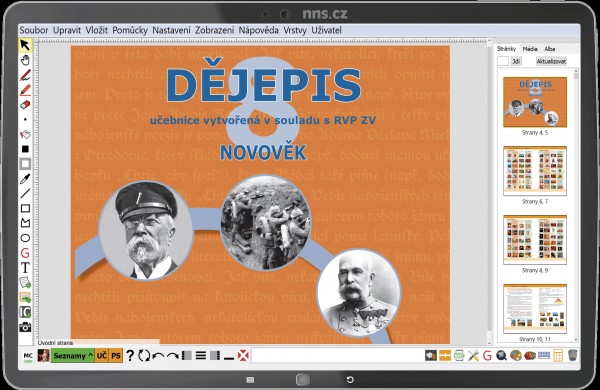Open the Vložit menu
The image size is (600, 390).
(96, 30)
